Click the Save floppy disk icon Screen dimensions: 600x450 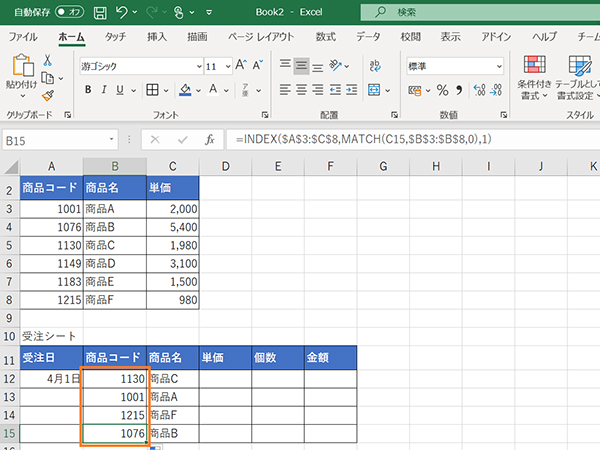point(99,12)
